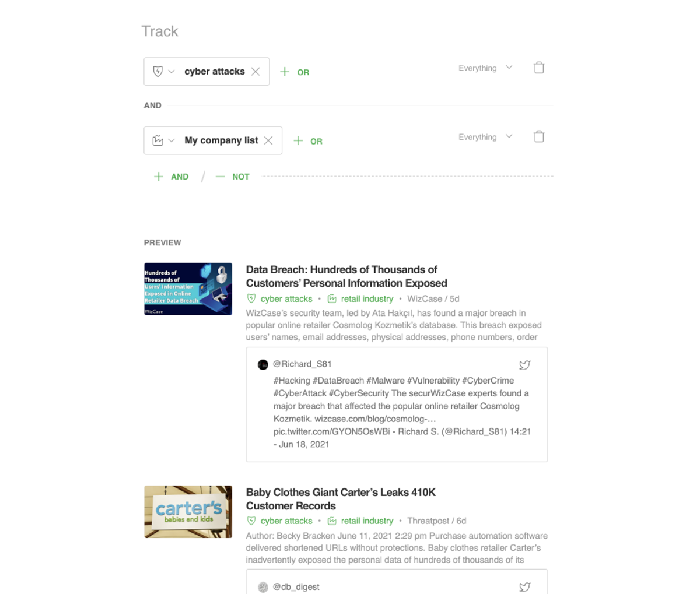Screen dimensions: 700x594
Task: Delete the My company list filter row
Action: [539, 136]
